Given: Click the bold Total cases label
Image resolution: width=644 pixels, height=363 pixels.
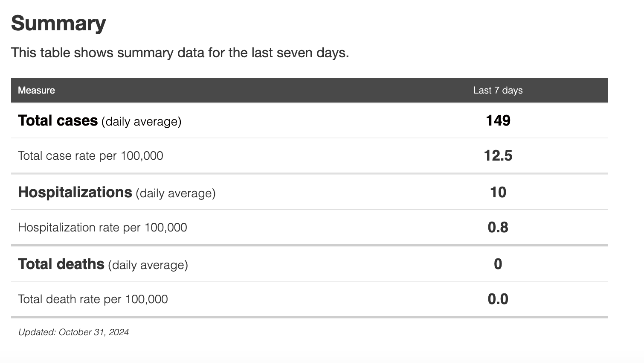Looking at the screenshot, I should point(58,121).
